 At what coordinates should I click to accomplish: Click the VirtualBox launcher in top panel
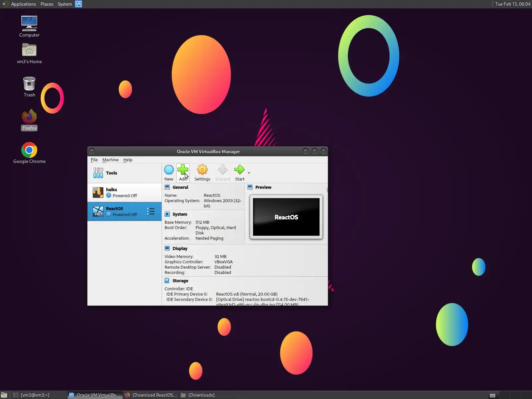point(78,4)
